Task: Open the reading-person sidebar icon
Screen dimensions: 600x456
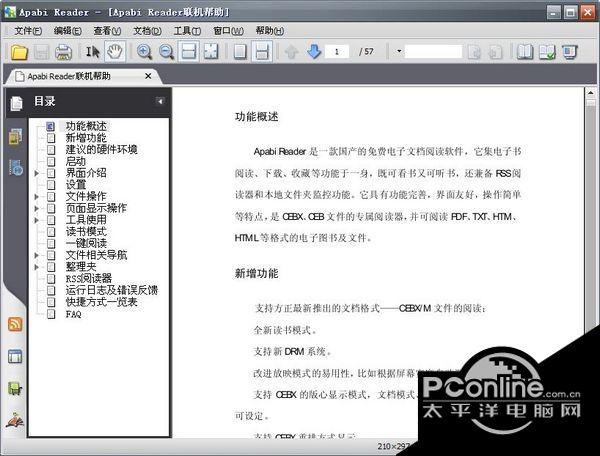Action: pos(15,420)
